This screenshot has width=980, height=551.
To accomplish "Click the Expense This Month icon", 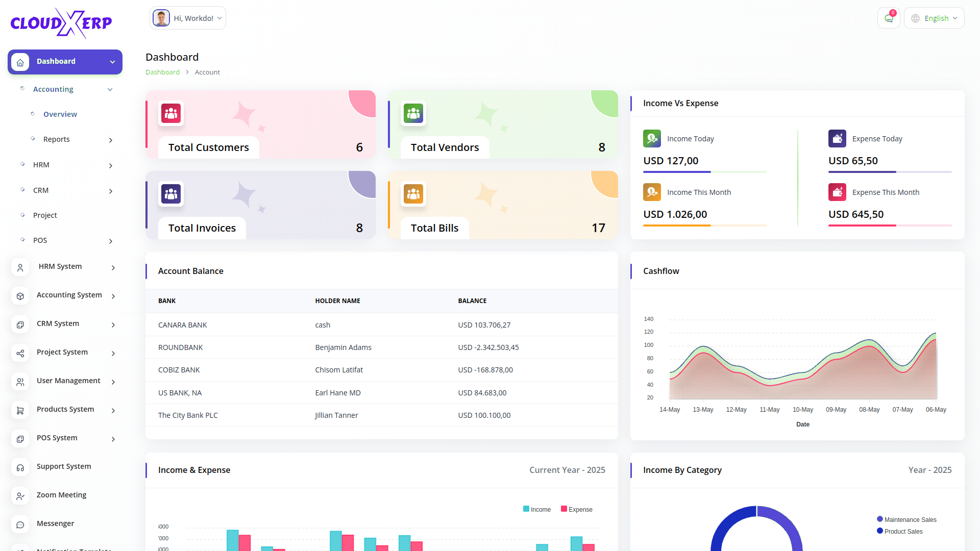I will point(837,192).
